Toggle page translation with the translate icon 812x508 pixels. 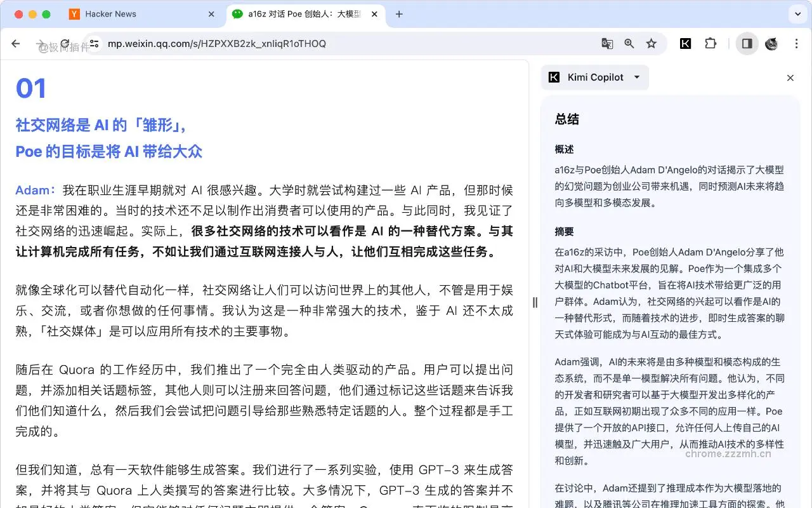pos(607,44)
